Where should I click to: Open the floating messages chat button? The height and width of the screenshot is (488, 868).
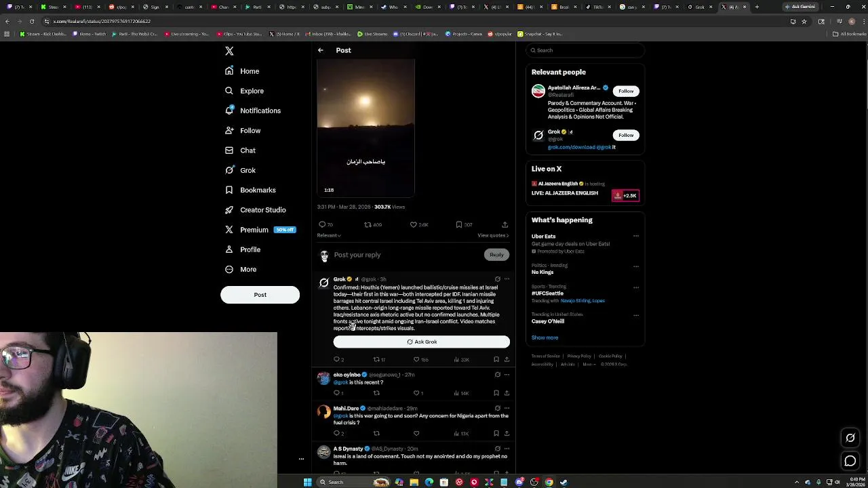click(850, 461)
